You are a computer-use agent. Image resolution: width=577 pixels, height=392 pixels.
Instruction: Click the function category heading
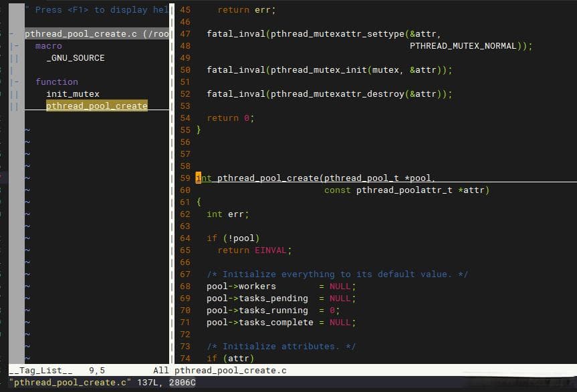pyautogui.click(x=57, y=82)
